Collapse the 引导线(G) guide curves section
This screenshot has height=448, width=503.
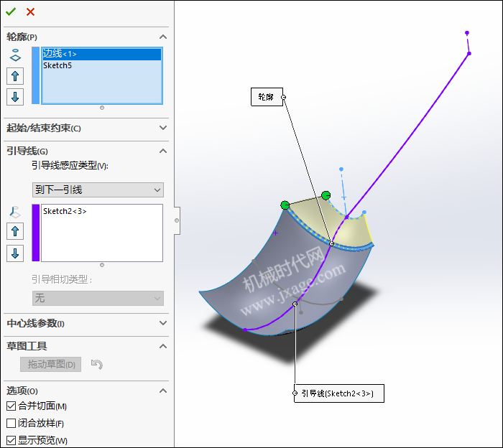click(163, 151)
